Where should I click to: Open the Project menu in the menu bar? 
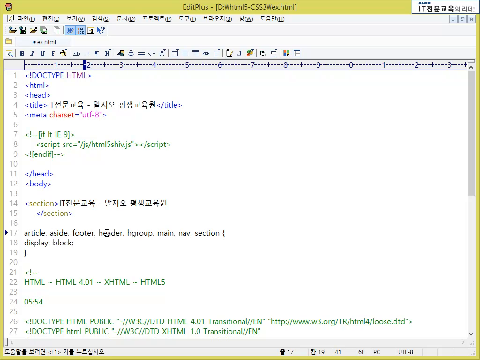[157, 19]
